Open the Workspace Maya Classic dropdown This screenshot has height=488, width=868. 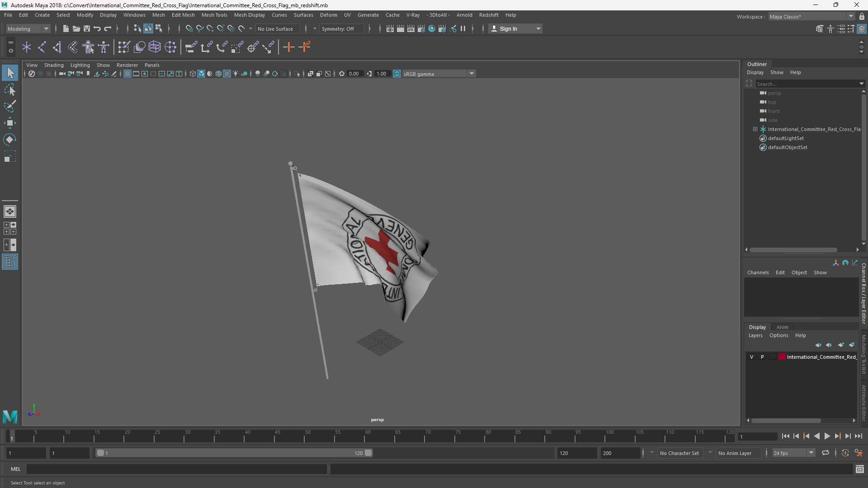(x=811, y=17)
